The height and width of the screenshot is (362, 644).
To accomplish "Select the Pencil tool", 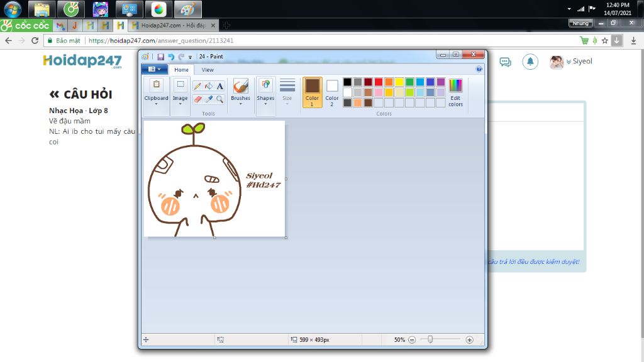I will [197, 85].
